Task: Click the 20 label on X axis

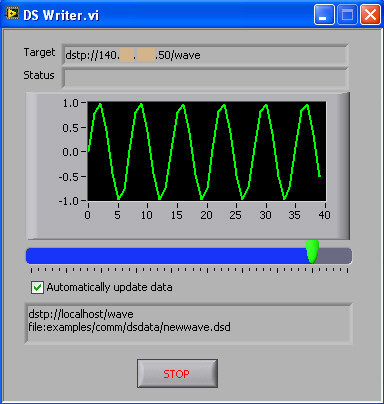Action: [x=206, y=215]
